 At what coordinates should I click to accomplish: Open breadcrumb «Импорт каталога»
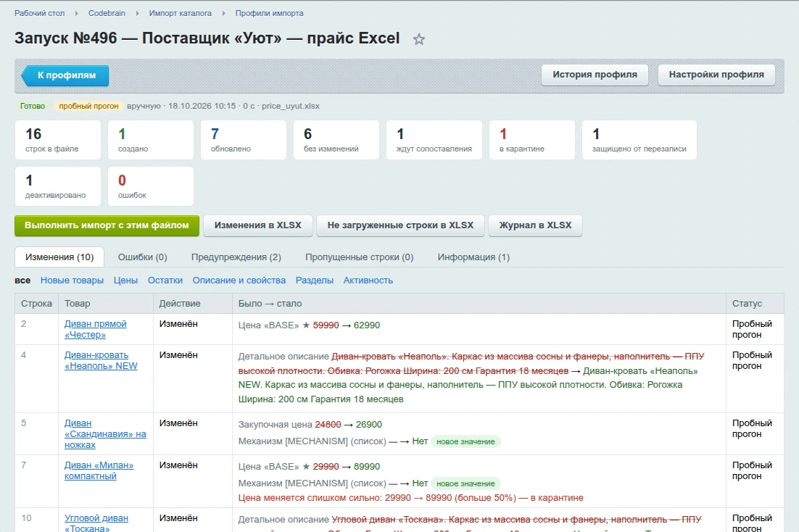[181, 13]
